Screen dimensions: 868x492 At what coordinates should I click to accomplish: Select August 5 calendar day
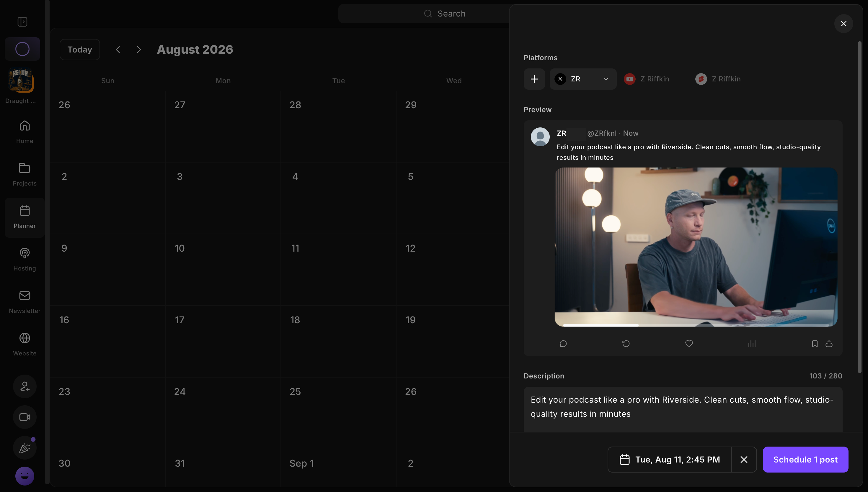point(453,198)
